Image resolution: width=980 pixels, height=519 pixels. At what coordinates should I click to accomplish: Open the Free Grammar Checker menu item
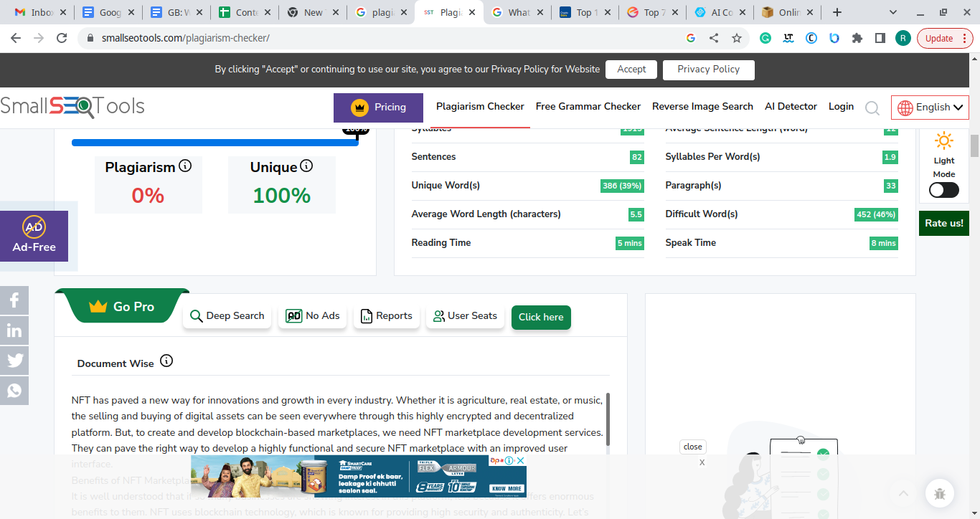(x=588, y=106)
